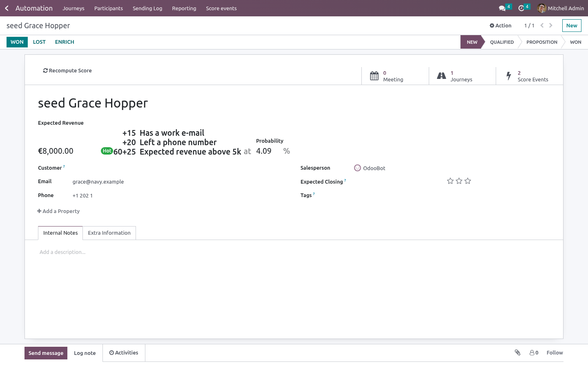Mark the lead as Lost
Viewport: 588px width, 368px height.
pyautogui.click(x=39, y=42)
